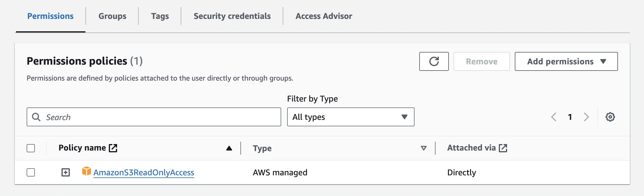Switch to the Groups tab
This screenshot has width=644, height=196.
(112, 16)
